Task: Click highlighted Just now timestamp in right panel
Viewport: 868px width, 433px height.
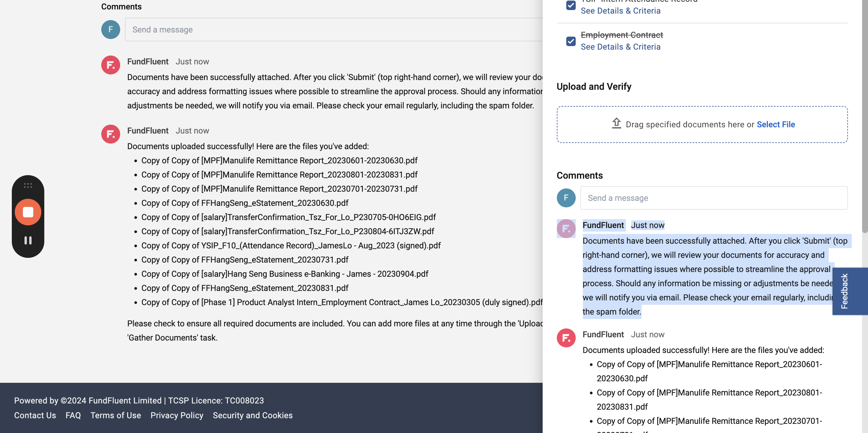Action: point(647,225)
